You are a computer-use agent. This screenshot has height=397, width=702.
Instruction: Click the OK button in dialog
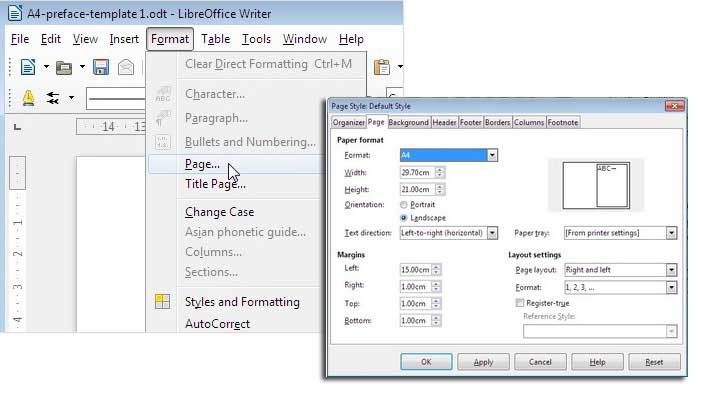(426, 362)
